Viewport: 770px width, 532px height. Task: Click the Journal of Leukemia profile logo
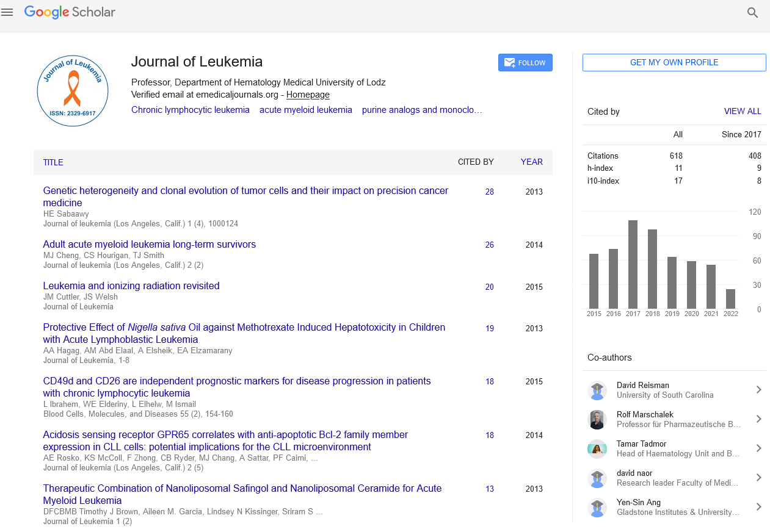[73, 91]
